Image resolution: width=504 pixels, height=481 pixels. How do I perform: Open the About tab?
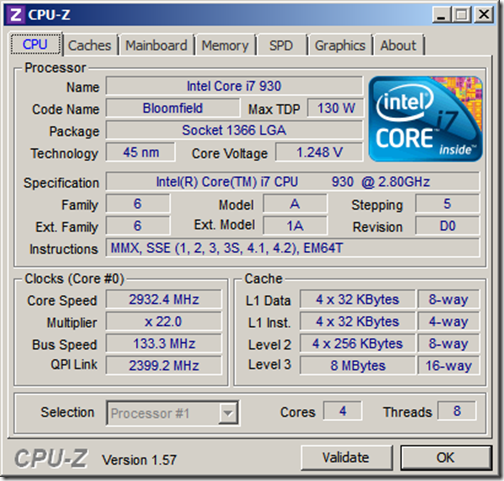[399, 45]
